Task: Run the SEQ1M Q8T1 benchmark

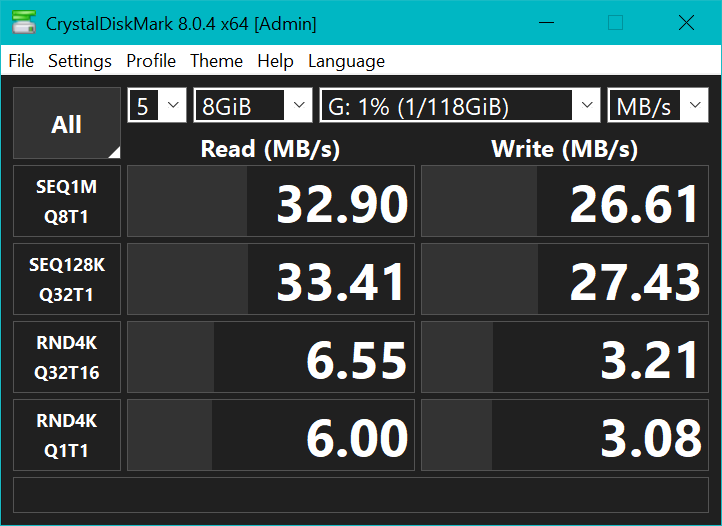Action: pos(67,201)
